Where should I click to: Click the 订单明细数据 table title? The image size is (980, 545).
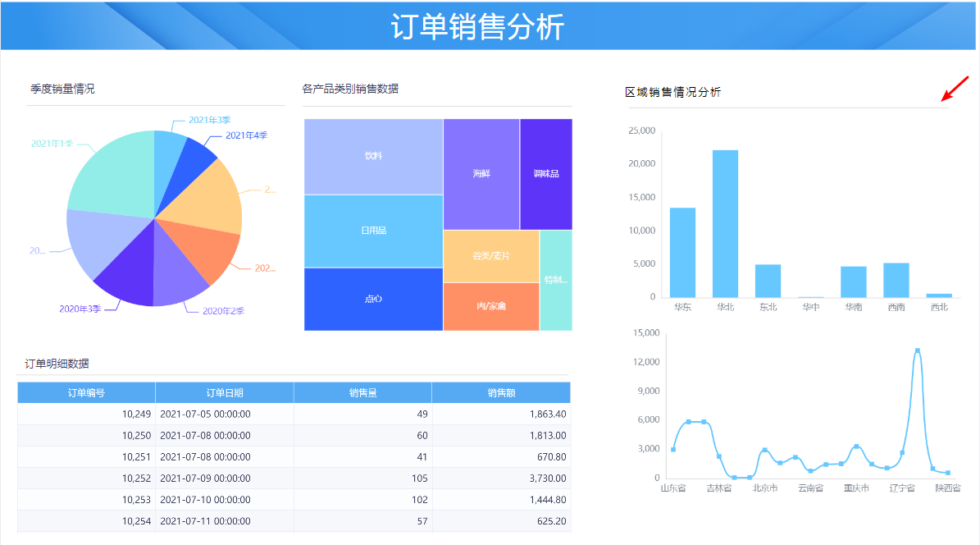point(57,364)
